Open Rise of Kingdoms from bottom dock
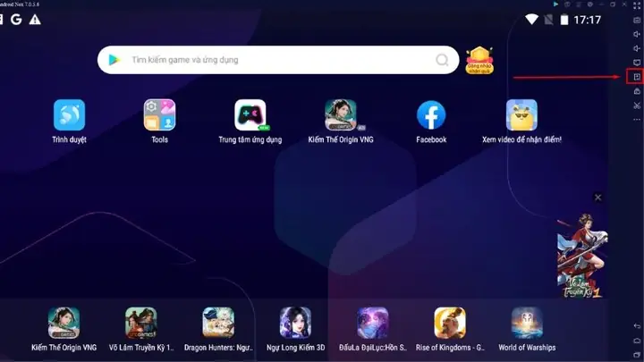644x362 pixels. click(450, 323)
